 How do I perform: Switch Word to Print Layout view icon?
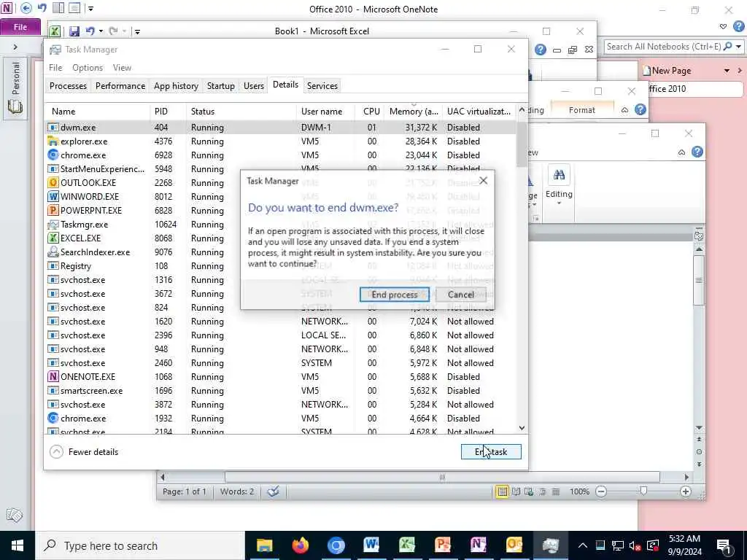502,491
